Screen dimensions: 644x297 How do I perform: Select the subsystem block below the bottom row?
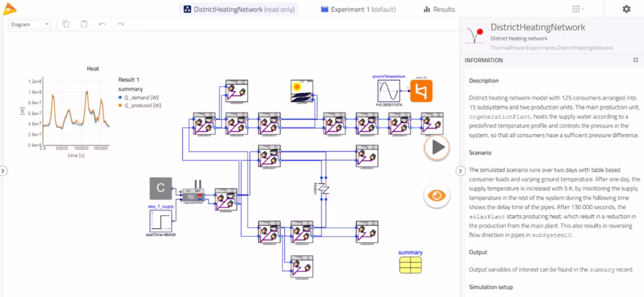(x=302, y=266)
